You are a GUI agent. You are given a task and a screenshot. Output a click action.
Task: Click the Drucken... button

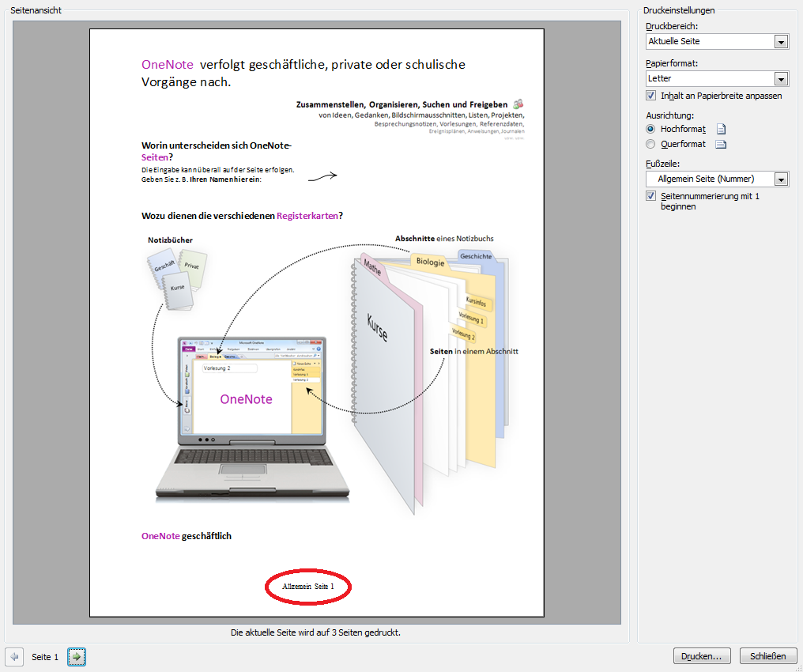pos(701,656)
